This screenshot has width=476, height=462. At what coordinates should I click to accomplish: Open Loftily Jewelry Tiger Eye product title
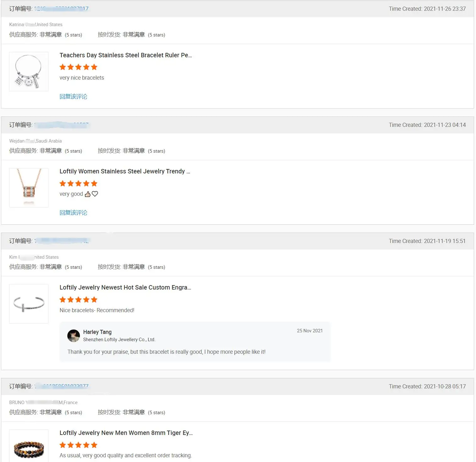click(126, 433)
